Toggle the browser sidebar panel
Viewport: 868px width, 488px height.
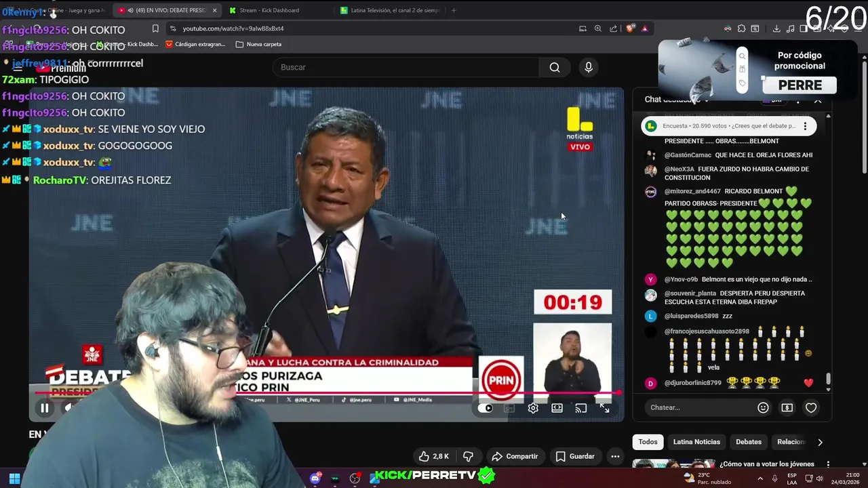click(x=804, y=28)
